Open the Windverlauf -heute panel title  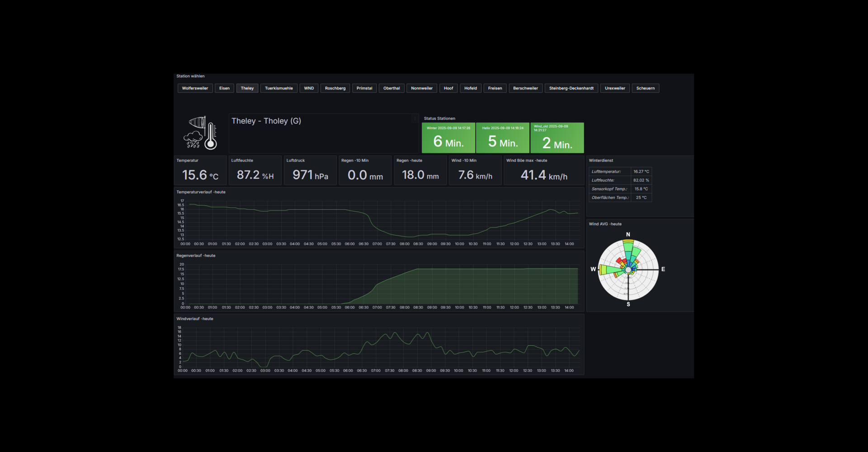click(195, 319)
